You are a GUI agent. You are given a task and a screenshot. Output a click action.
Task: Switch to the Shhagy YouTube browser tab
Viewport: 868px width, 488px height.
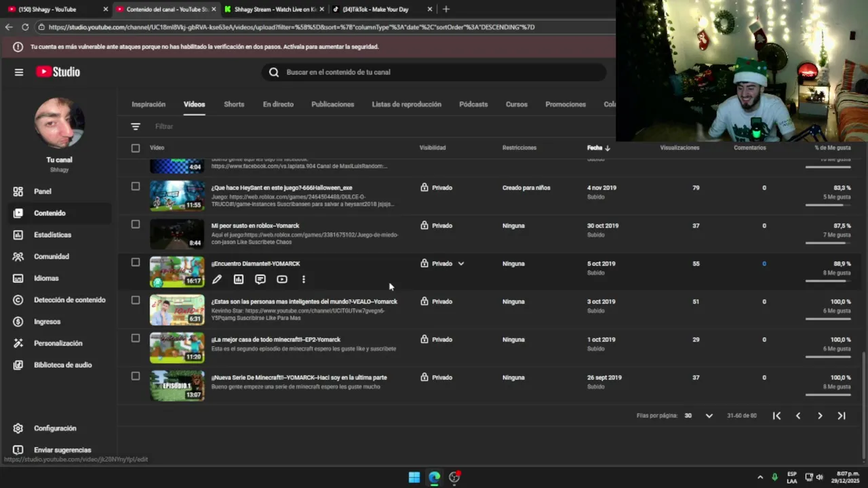coord(56,9)
